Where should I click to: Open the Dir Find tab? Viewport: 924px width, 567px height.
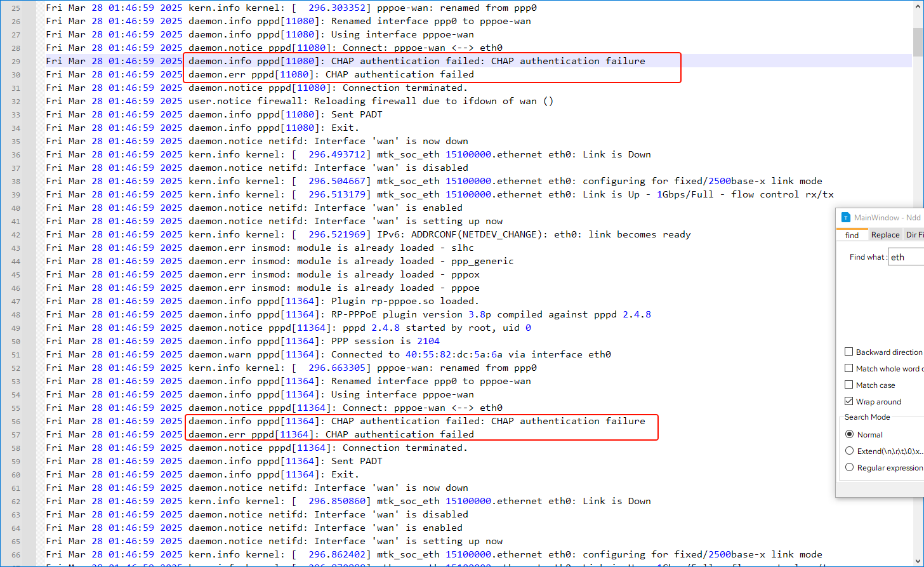coord(914,235)
